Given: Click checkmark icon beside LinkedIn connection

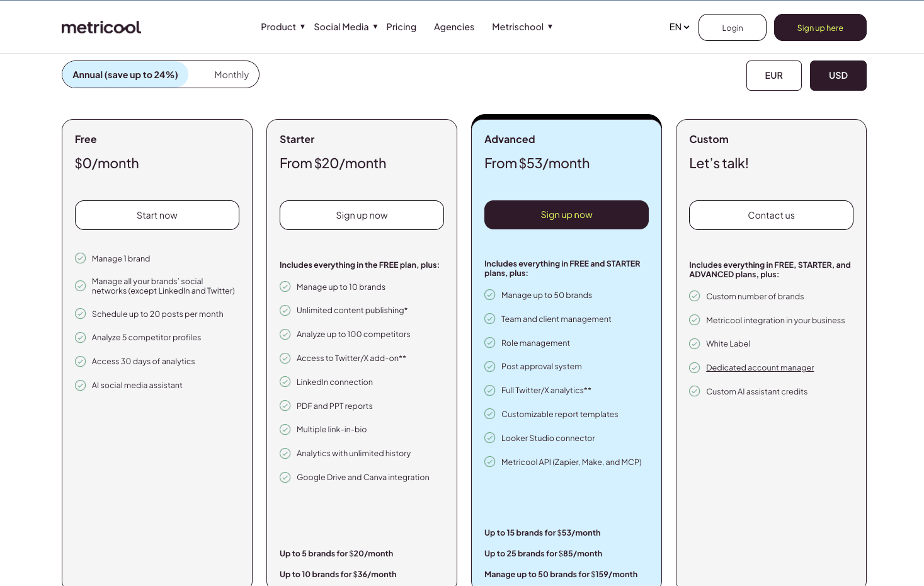Looking at the screenshot, I should [285, 382].
